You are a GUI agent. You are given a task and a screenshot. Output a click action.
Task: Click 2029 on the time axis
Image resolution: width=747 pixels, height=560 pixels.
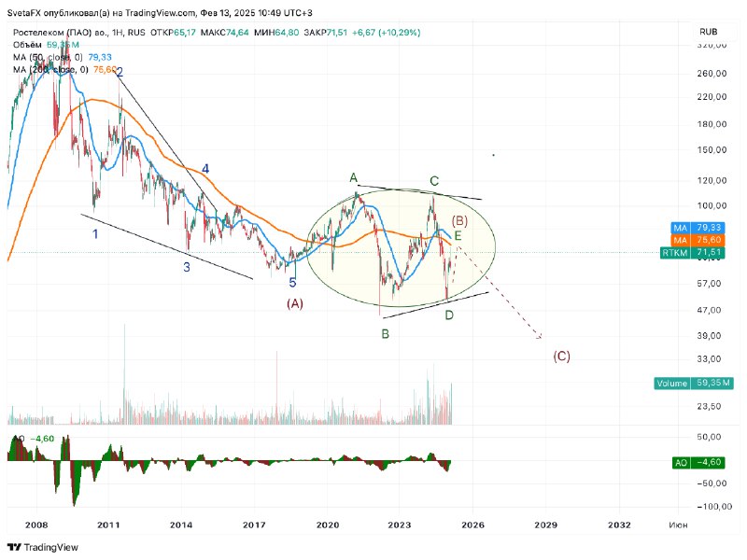(545, 525)
